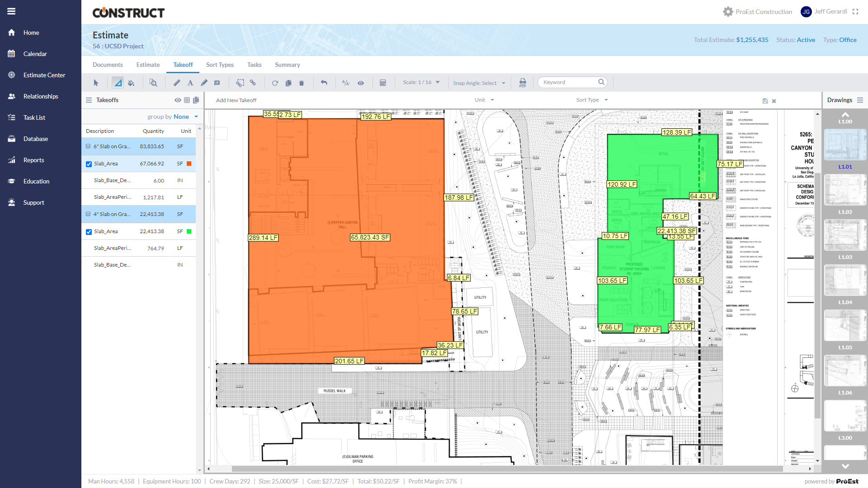Activate the area takeoff tool
868x488 pixels.
click(118, 83)
